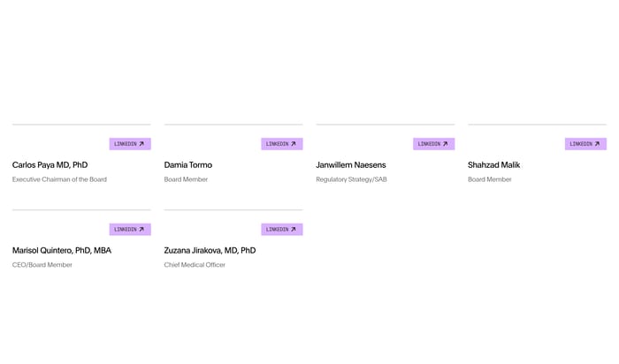Click the name Carlos Paya MD, PhD
The width and height of the screenshot is (619, 364).
tap(50, 165)
